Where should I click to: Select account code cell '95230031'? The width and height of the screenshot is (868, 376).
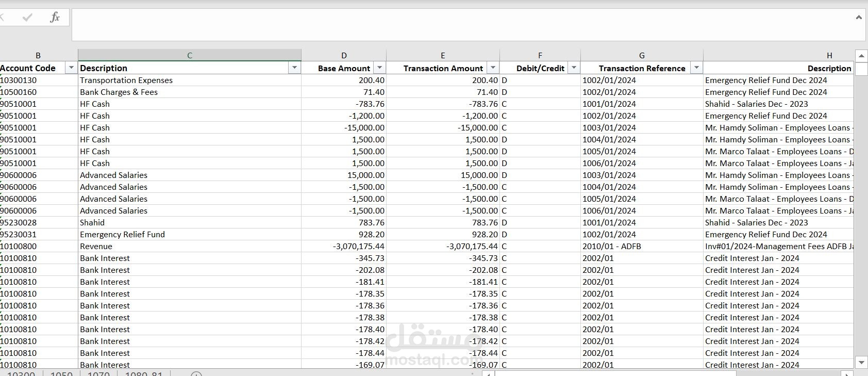(x=39, y=234)
